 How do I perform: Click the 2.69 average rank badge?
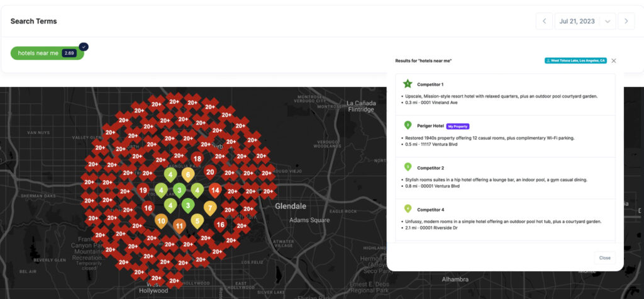pyautogui.click(x=69, y=53)
